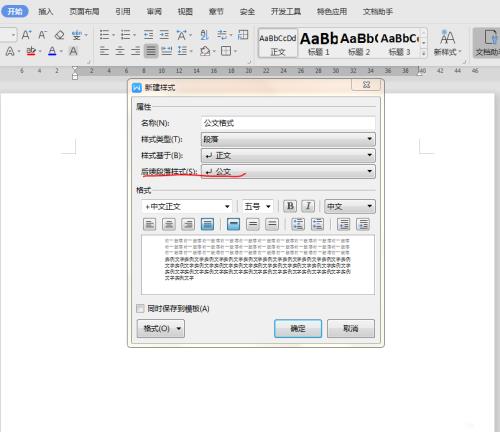Viewport: 500px width, 432px height.
Task: Click the sort icon in ribbon
Action: pyautogui.click(x=204, y=35)
